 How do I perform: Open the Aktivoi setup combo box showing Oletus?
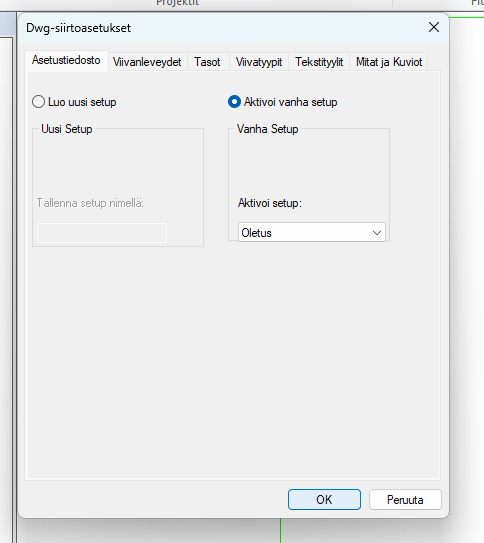coord(312,232)
